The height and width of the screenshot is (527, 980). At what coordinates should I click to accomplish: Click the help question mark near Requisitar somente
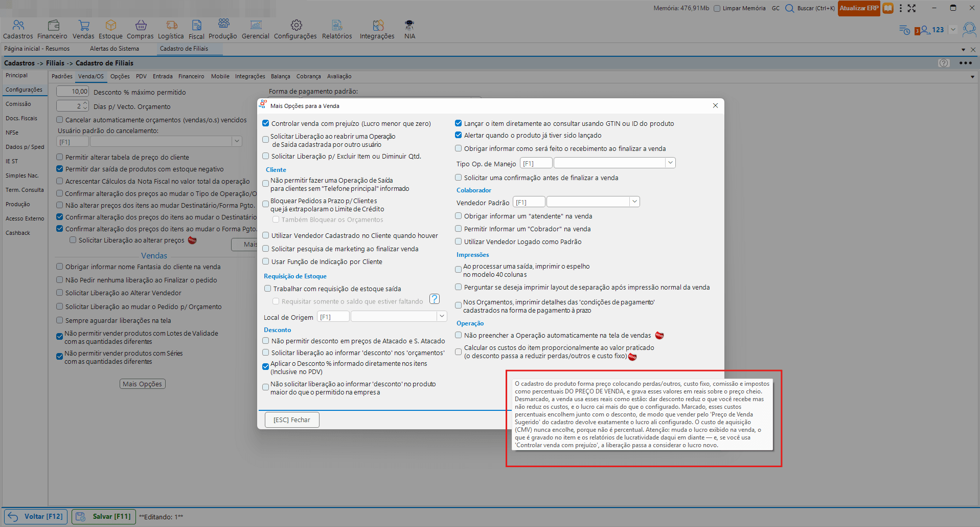coord(435,299)
